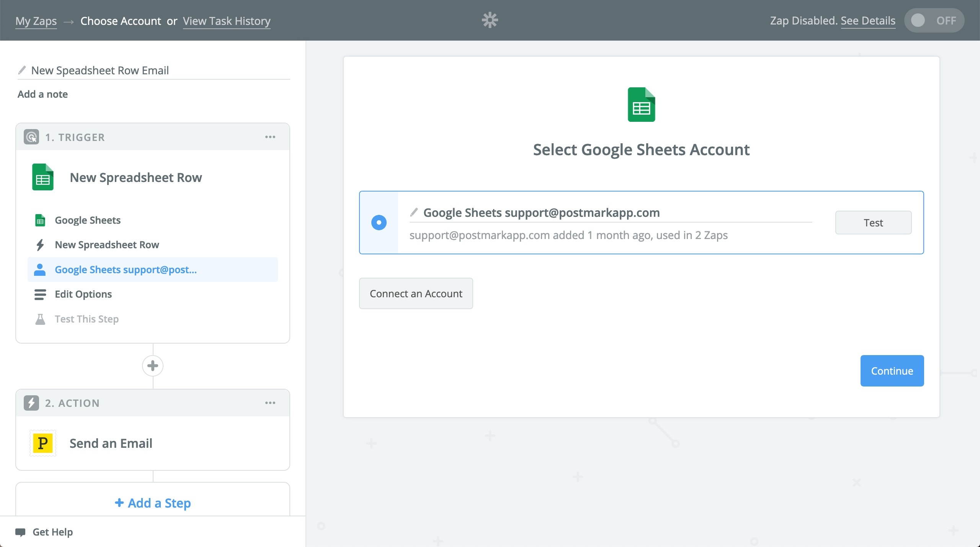Open the Action step three-dot menu
The image size is (980, 547).
270,403
